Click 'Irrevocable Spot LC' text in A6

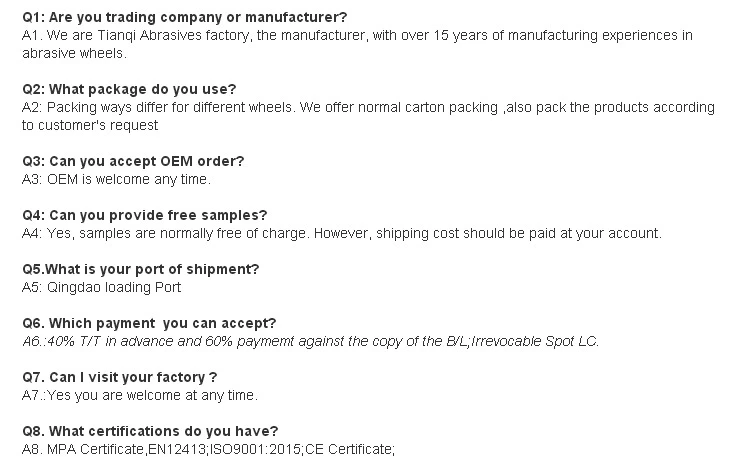[x=535, y=342]
